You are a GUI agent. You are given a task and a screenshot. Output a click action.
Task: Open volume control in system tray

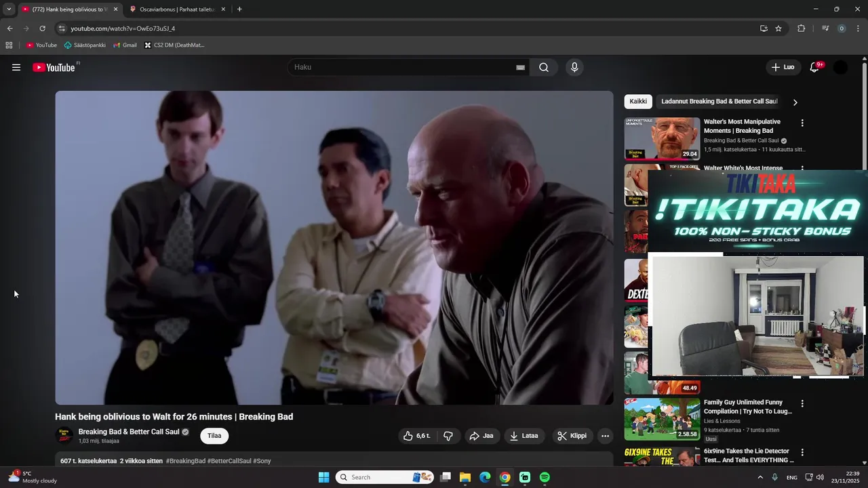pos(820,477)
